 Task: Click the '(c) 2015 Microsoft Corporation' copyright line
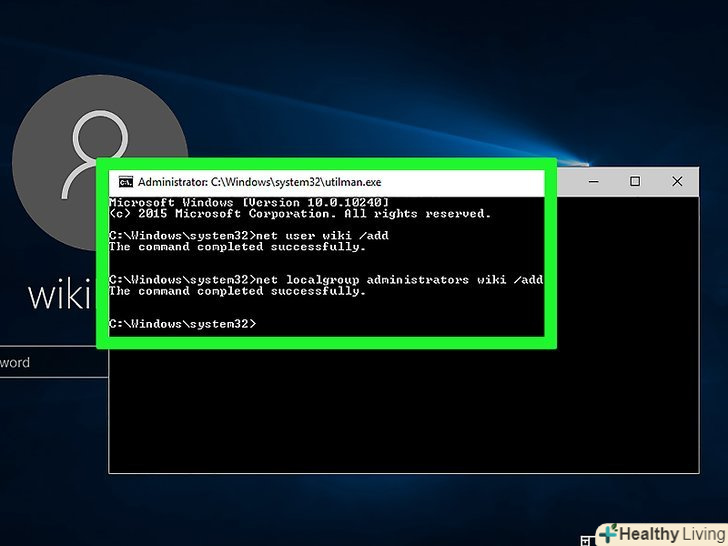coord(299,214)
